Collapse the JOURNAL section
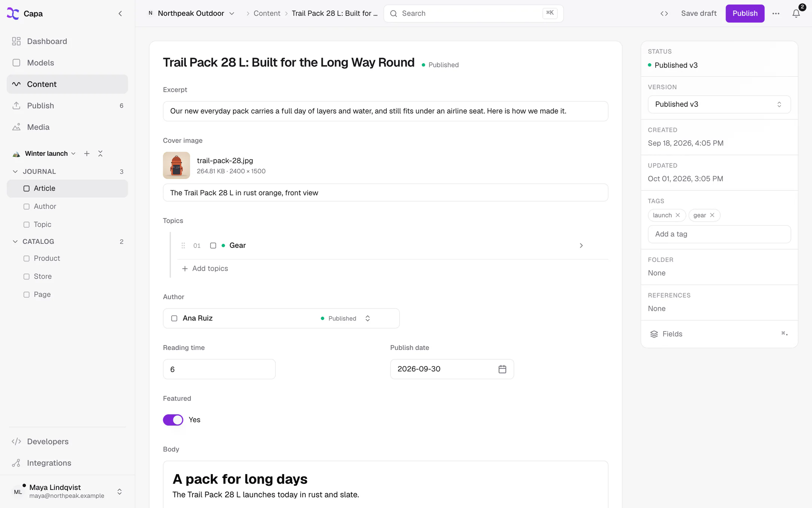Image resolution: width=812 pixels, height=508 pixels. coord(15,172)
